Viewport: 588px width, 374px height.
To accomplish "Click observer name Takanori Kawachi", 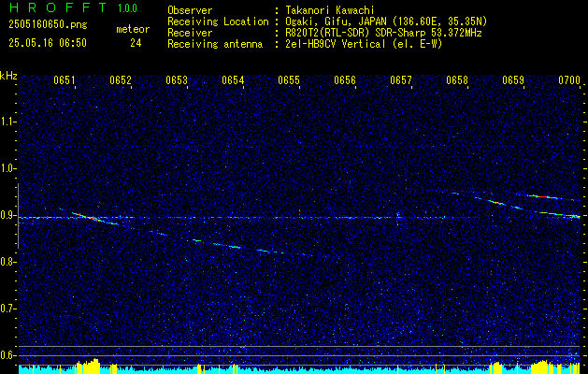I will [330, 10].
